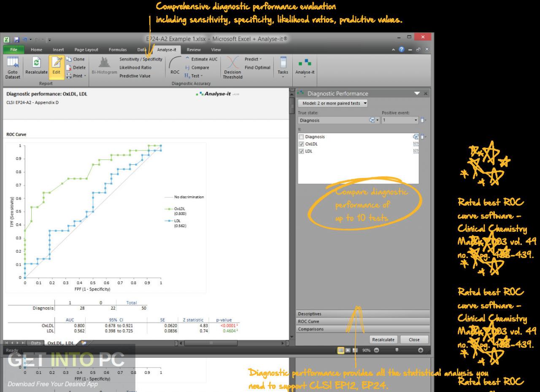The image size is (540, 392).
Task: Click the panel's Recalculate button
Action: coord(383,339)
